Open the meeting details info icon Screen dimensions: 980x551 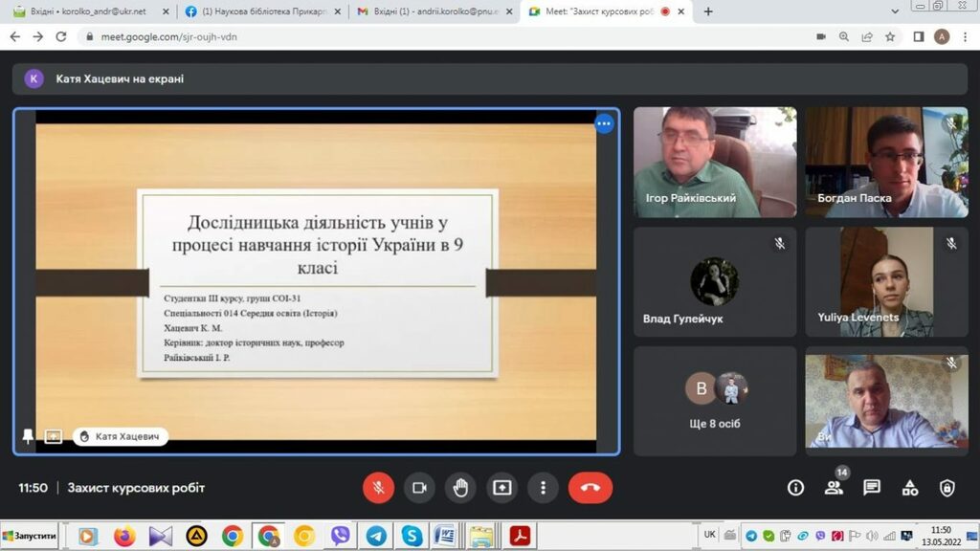click(795, 488)
